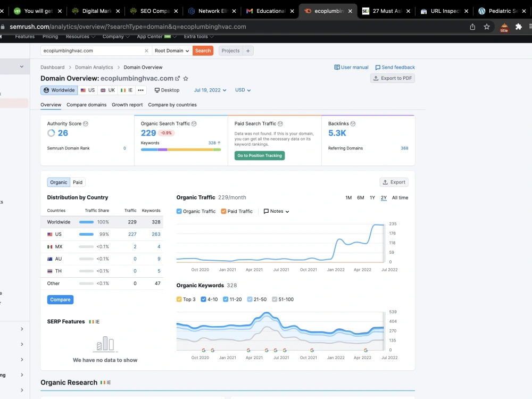Open the USD currency dropdown
This screenshot has width=532, height=399.
[243, 90]
